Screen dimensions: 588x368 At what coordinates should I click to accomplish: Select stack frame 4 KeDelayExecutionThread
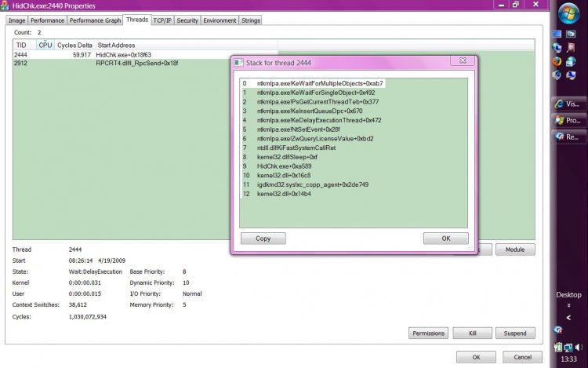tap(319, 120)
